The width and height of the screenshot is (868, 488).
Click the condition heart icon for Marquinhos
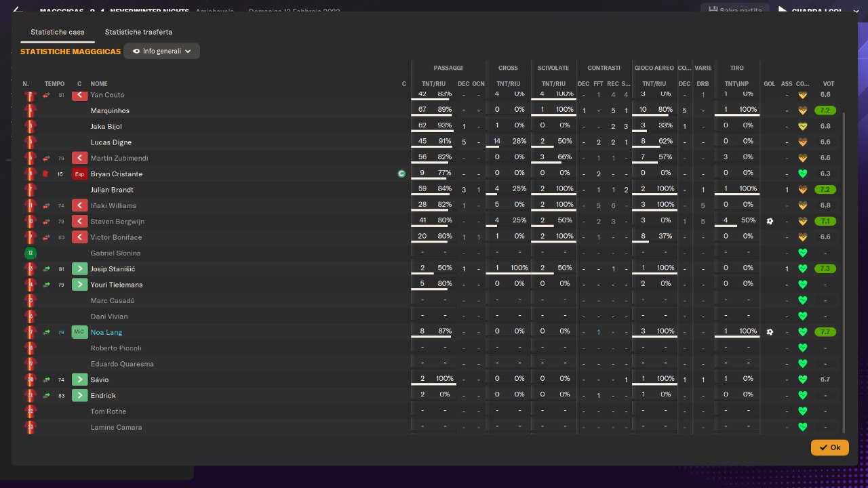[x=803, y=110]
